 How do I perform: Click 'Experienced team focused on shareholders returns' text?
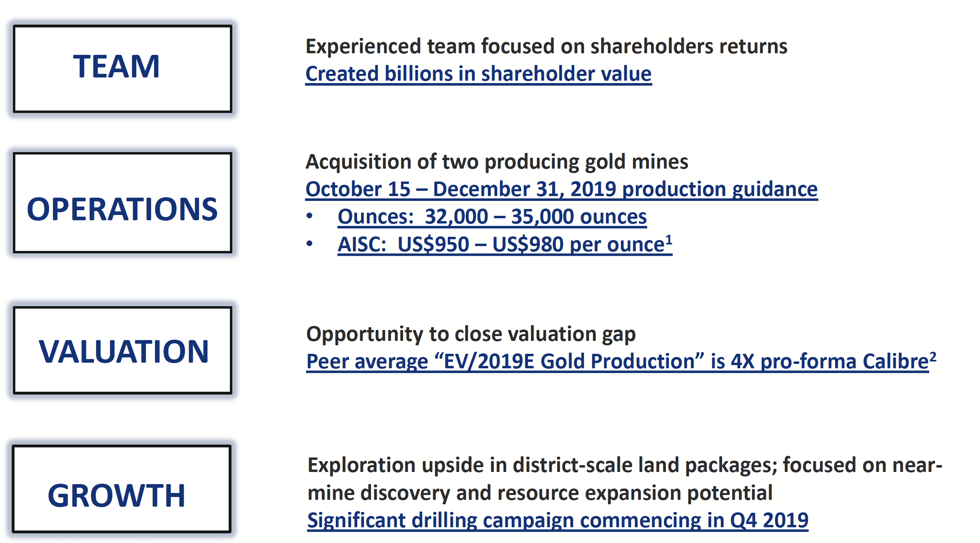pyautogui.click(x=546, y=46)
